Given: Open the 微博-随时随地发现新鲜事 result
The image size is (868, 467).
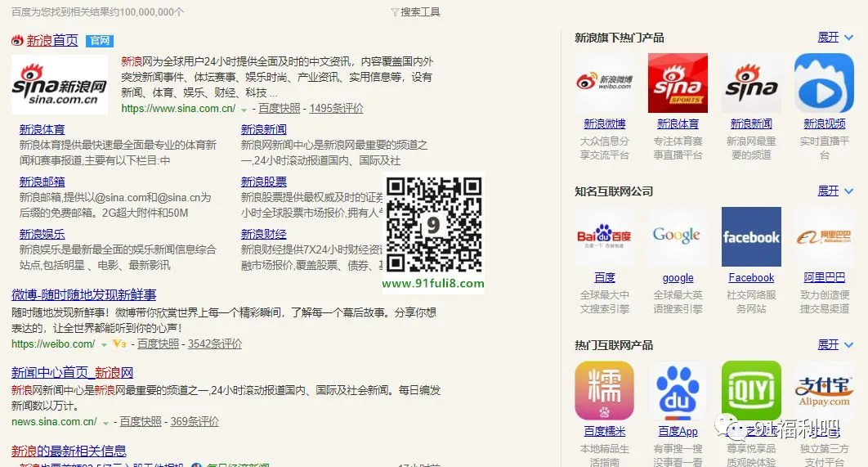Looking at the screenshot, I should [x=83, y=294].
